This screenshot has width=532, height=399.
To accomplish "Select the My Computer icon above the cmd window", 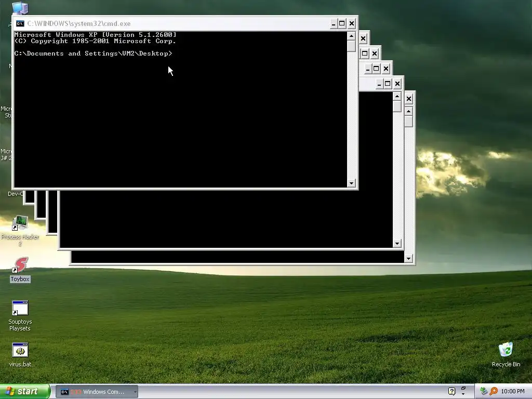I will point(20,7).
